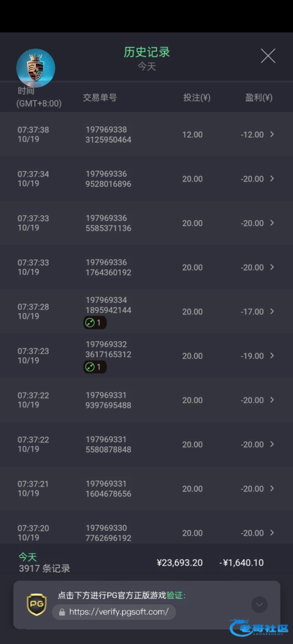The width and height of the screenshot is (293, 644).
Task: Collapse the PG verification banner
Action: 259,604
